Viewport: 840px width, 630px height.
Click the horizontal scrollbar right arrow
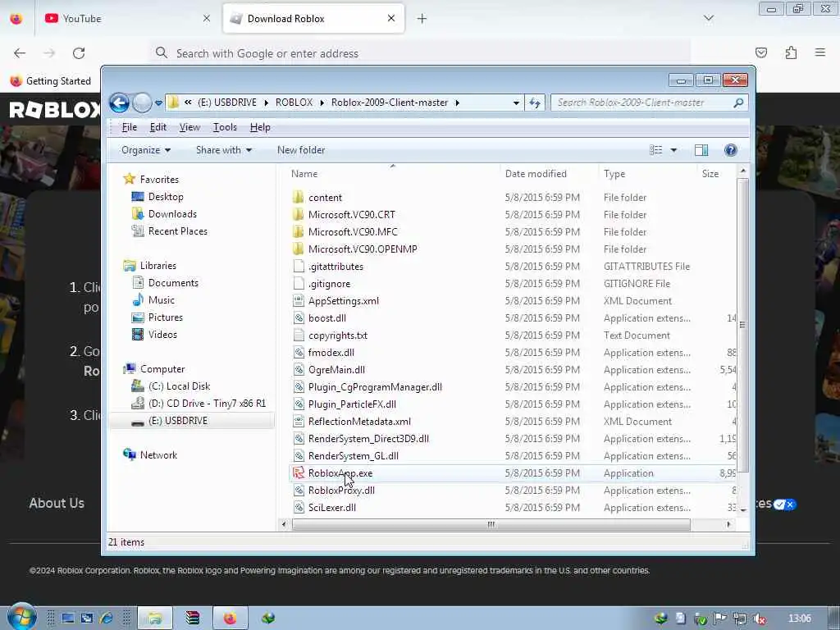pos(728,524)
